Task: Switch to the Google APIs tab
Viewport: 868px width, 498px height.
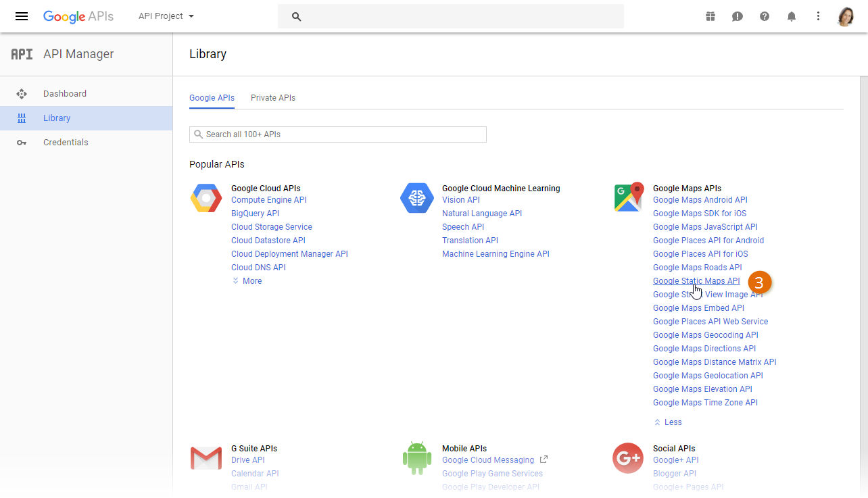Action: 212,98
